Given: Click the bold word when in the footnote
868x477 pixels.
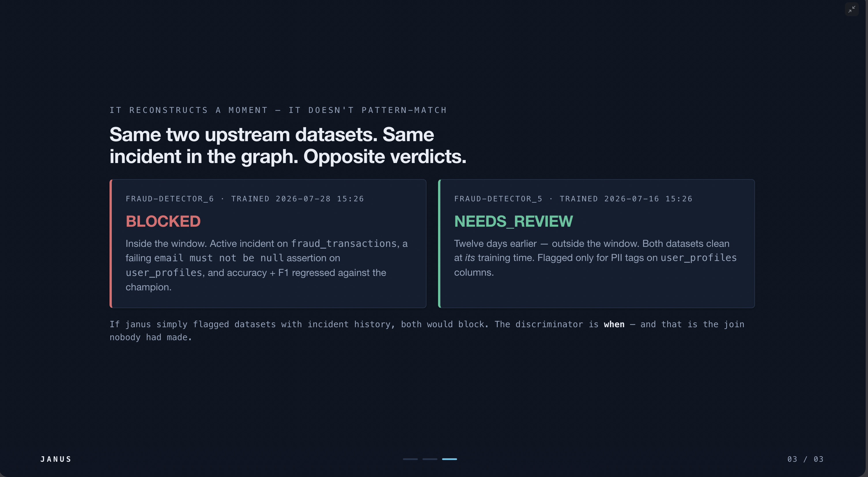Looking at the screenshot, I should [x=614, y=324].
